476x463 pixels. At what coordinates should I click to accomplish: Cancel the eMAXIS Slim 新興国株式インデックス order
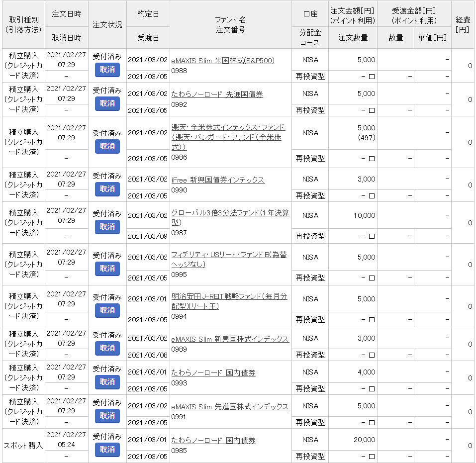click(x=107, y=348)
